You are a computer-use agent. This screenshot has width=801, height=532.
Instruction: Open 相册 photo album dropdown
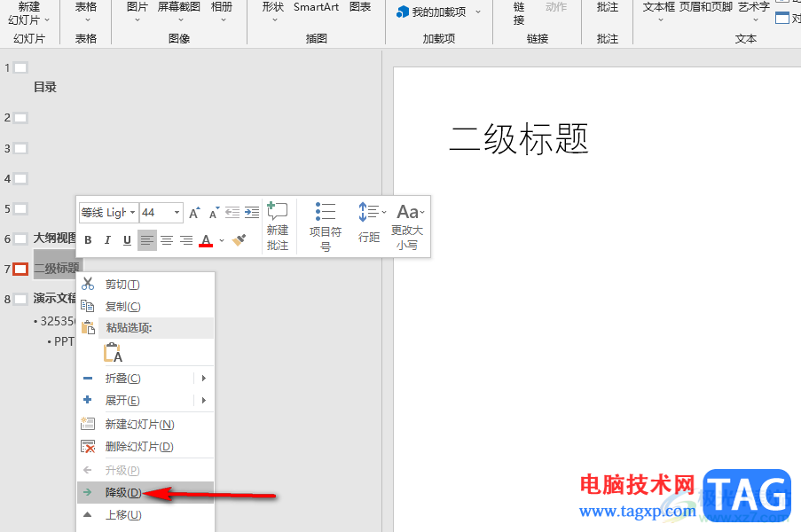[x=222, y=12]
